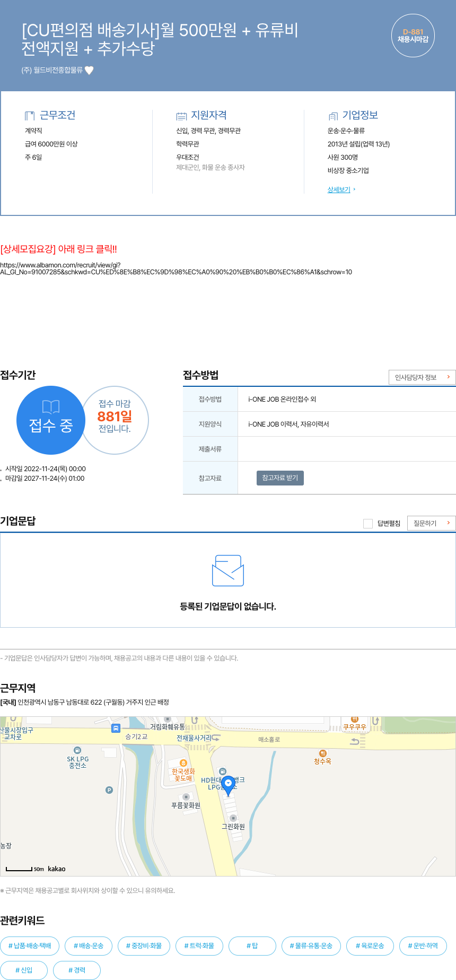
Task: Click the 제대군인, 화물 운송 종사자 text
Action: (x=211, y=167)
